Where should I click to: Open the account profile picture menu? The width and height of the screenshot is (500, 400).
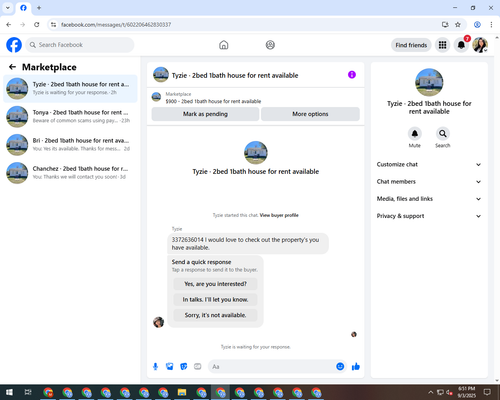point(480,45)
